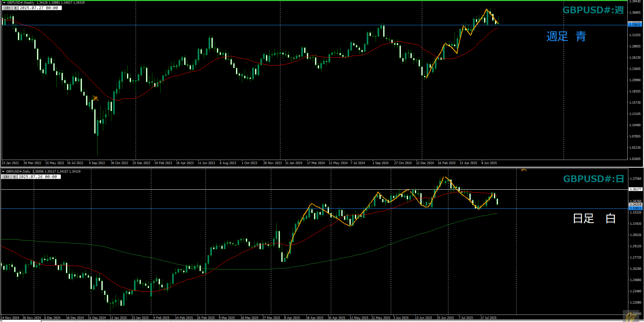
Task: Select the orange arrow marker on the weekly chart
Action: tap(96, 98)
